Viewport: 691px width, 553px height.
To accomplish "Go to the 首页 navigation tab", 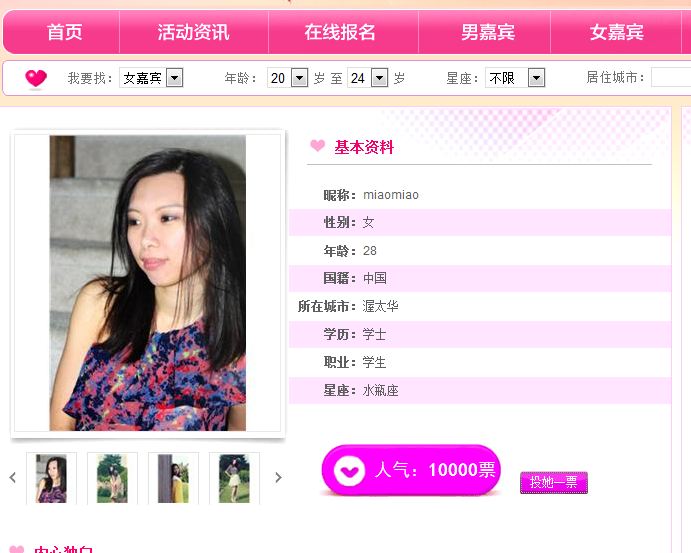I will [64, 33].
